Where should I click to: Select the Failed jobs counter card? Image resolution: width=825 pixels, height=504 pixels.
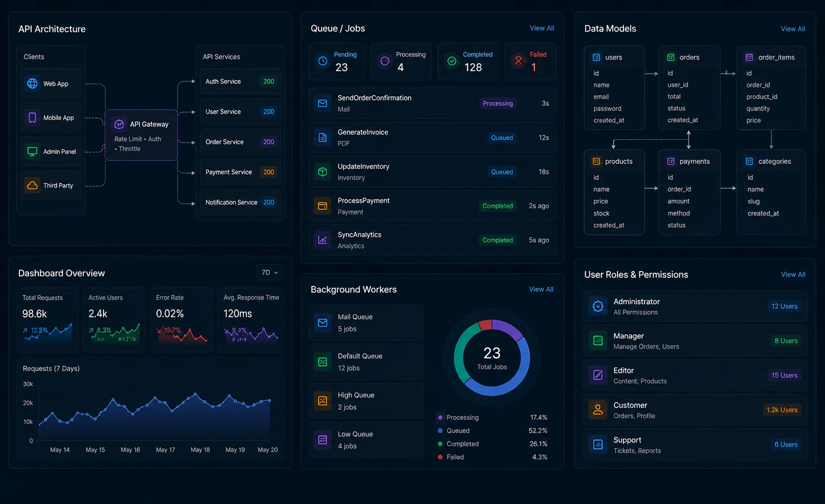click(530, 62)
